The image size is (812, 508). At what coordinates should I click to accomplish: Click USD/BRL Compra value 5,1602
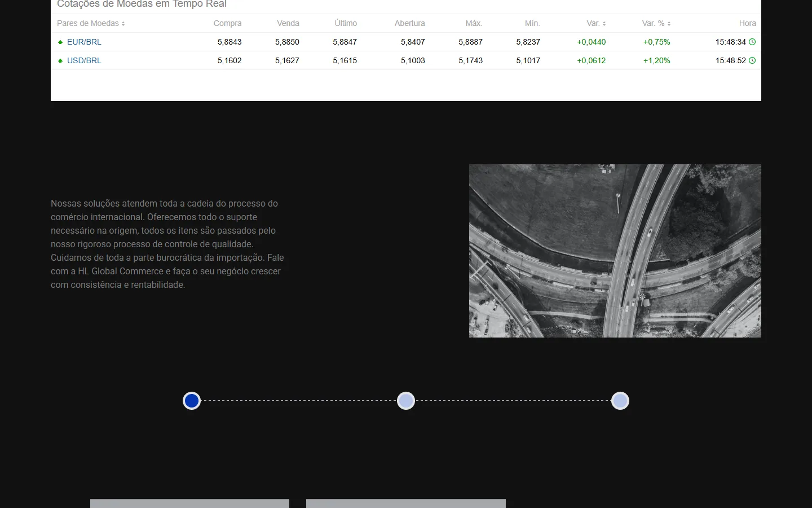230,60
